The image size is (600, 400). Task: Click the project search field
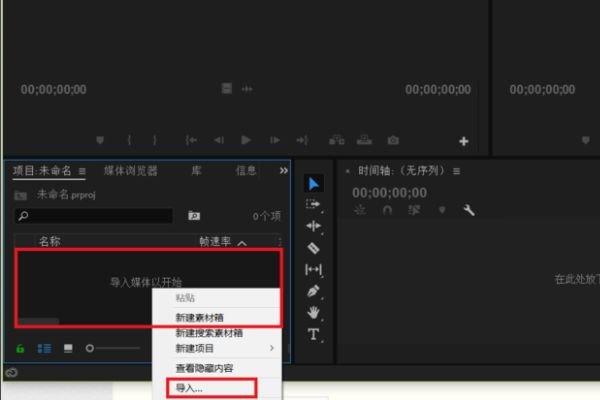tap(94, 216)
